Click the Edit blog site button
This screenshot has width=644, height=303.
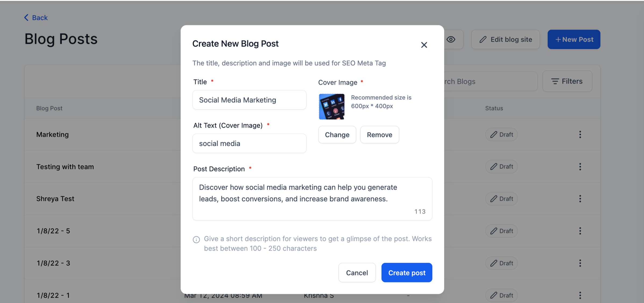coord(505,39)
